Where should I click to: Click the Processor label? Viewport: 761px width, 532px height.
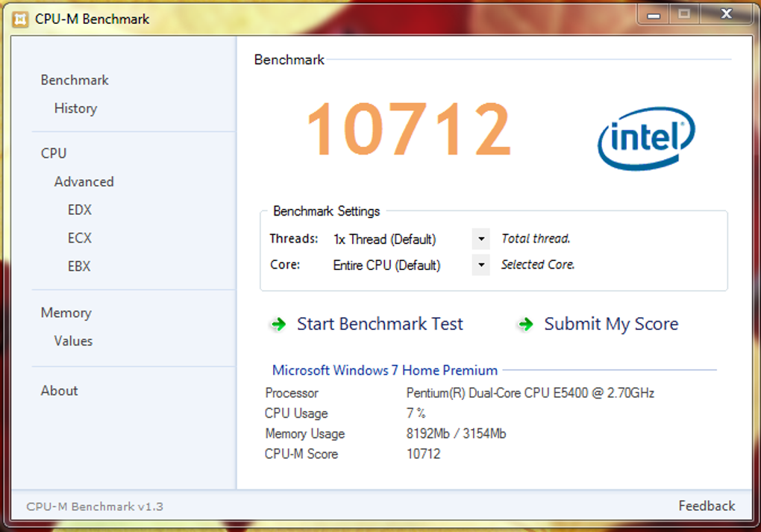point(292,392)
